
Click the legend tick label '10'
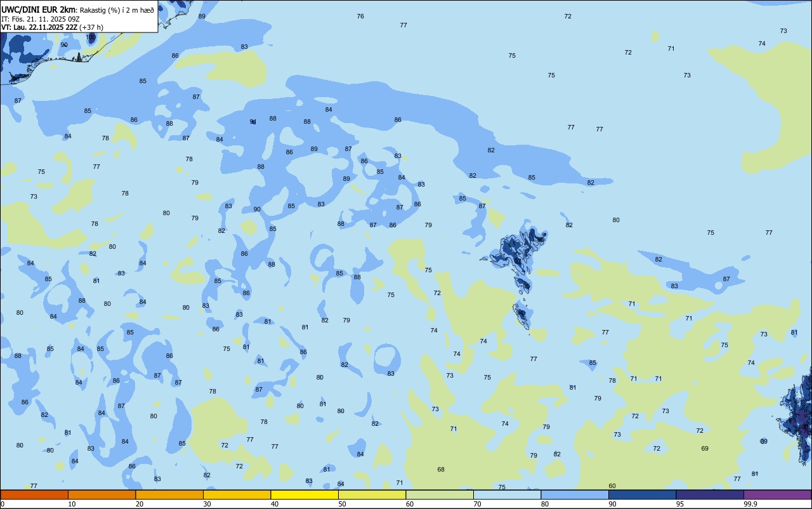coord(72,504)
